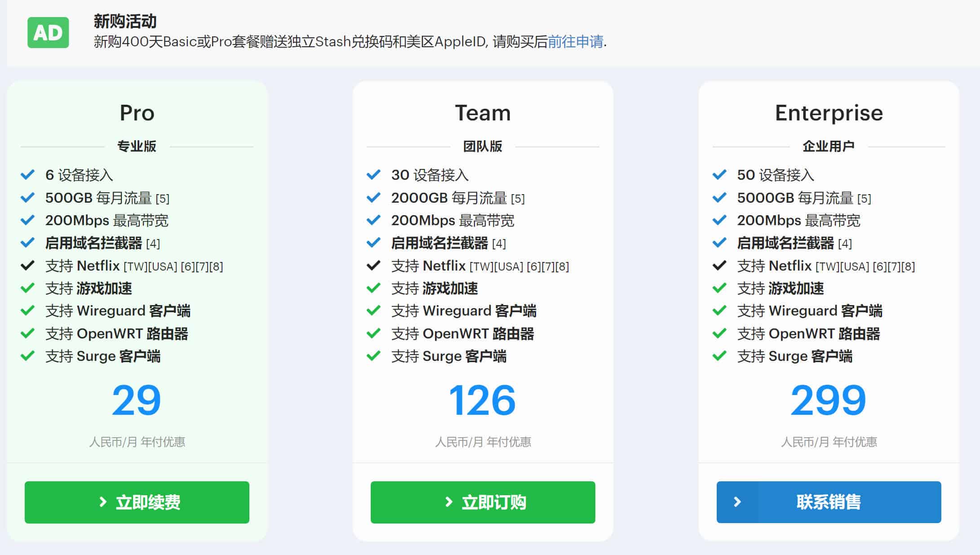The width and height of the screenshot is (980, 555).
Task: Click the 专业版 subtitle
Action: pyautogui.click(x=137, y=147)
